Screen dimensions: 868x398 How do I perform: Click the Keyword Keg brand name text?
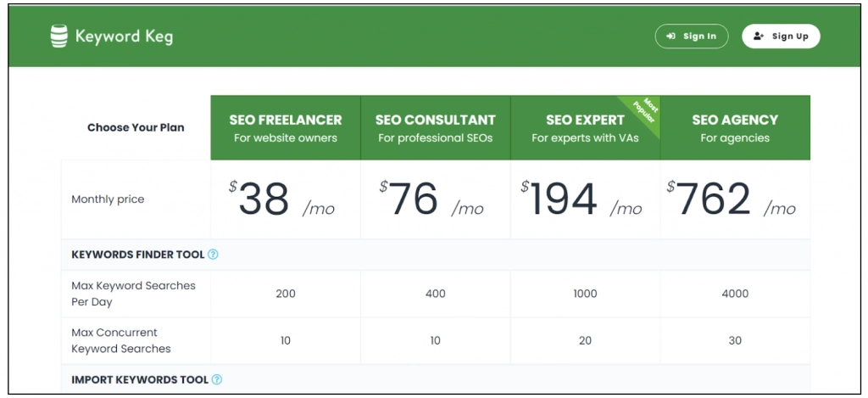(124, 36)
